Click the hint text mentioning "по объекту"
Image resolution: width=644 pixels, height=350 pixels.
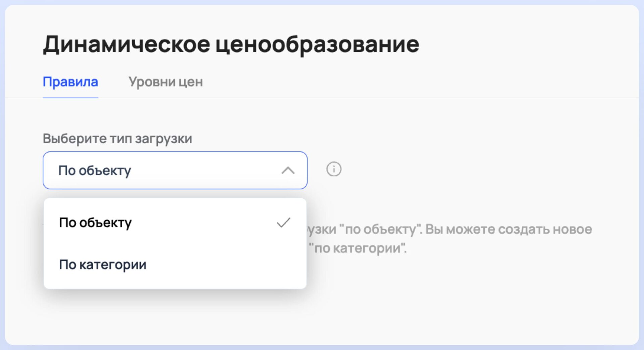(381, 230)
